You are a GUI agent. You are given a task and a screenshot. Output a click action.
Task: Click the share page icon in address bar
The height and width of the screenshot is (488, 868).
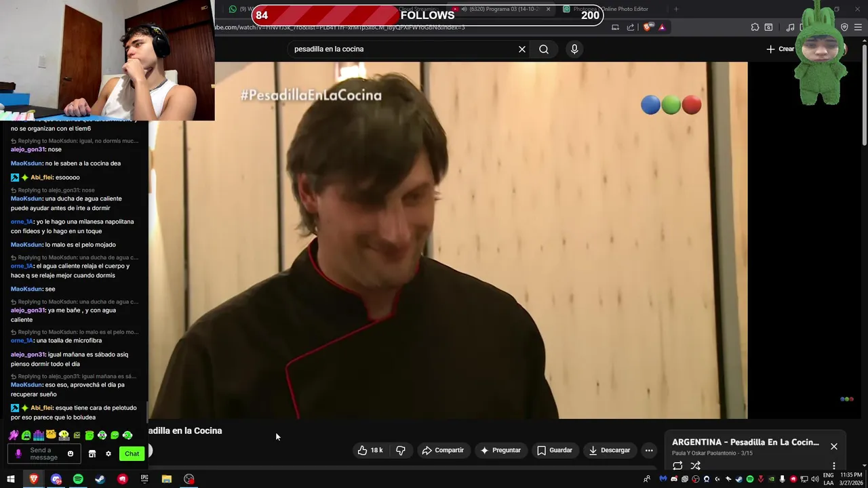631,27
